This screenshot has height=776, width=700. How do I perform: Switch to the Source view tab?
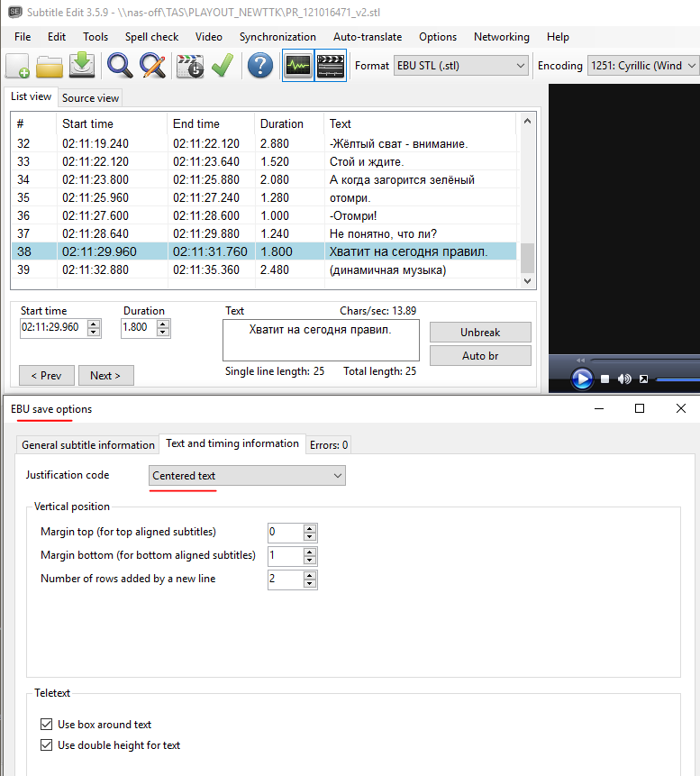pyautogui.click(x=90, y=98)
